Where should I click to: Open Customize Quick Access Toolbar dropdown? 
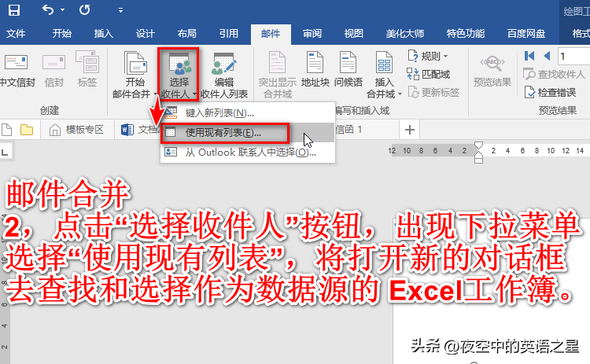pyautogui.click(x=120, y=10)
